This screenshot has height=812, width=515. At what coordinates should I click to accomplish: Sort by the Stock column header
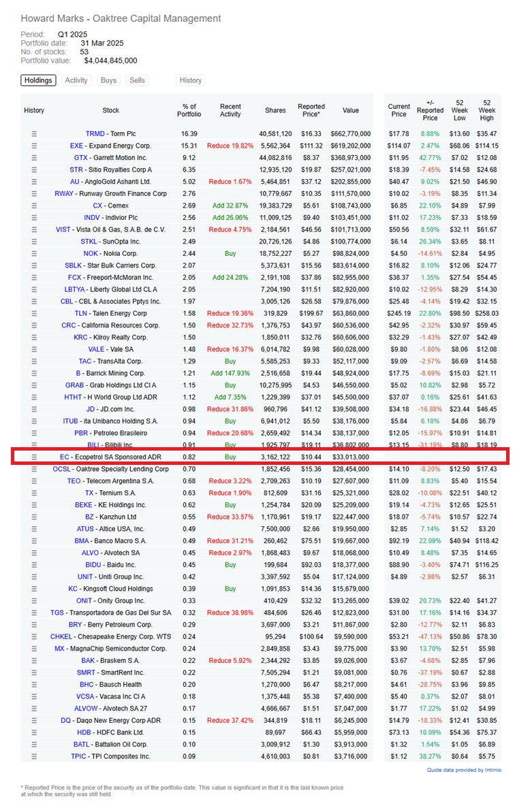(x=111, y=110)
